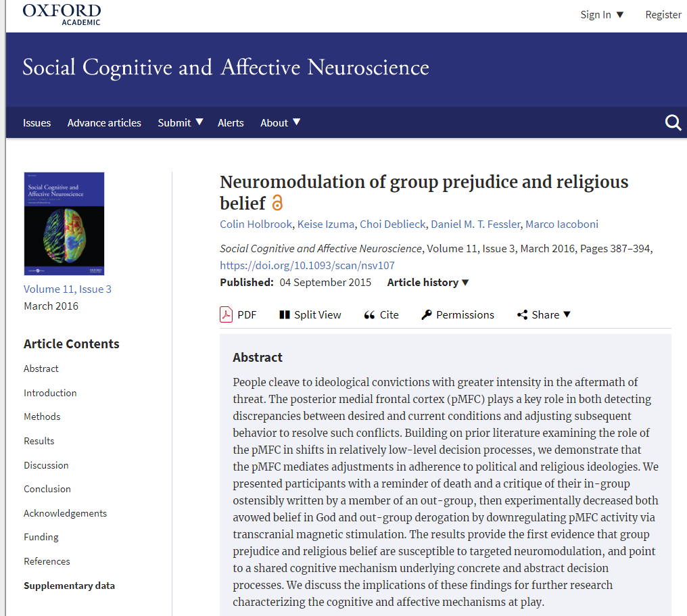Click the 'Abstract' heading in gray box

click(258, 358)
